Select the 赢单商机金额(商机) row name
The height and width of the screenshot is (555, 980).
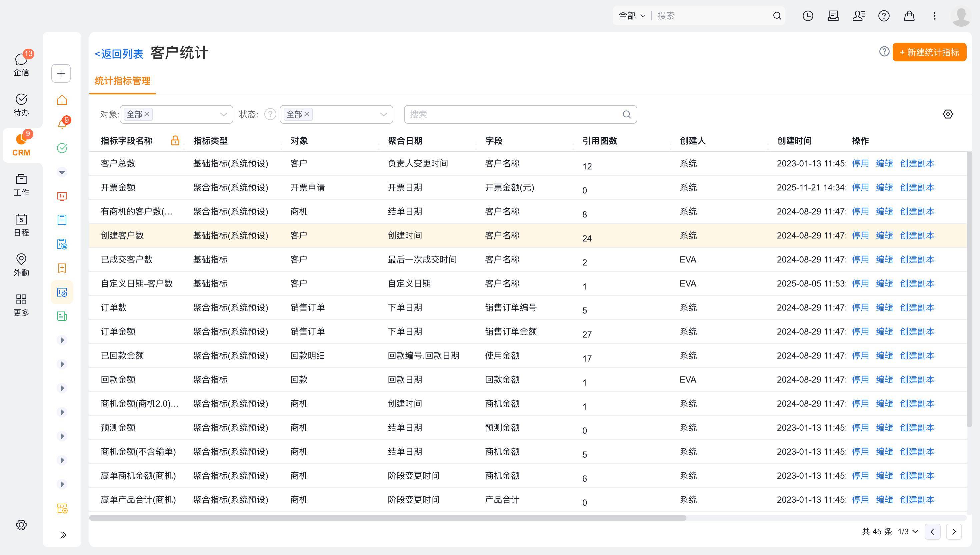click(138, 476)
